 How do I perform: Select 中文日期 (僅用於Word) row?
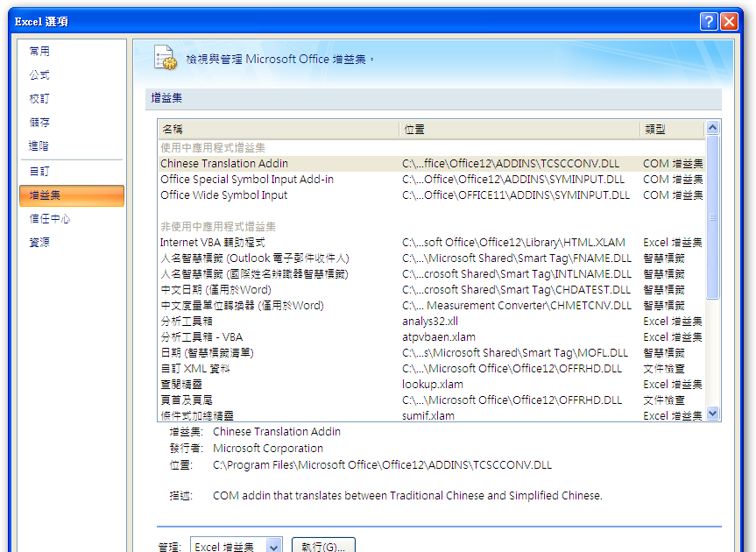click(x=432, y=290)
